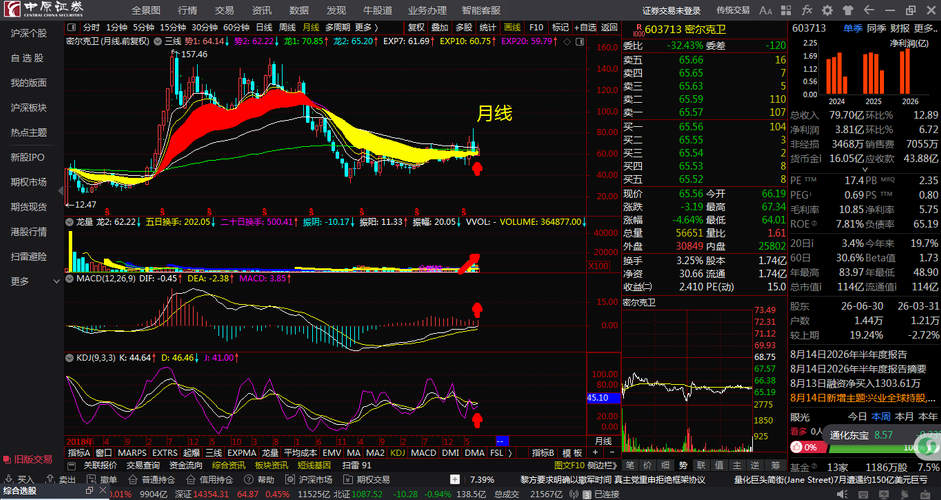Open the 侧边栏 sidebar toggle

pyautogui.click(x=601, y=465)
